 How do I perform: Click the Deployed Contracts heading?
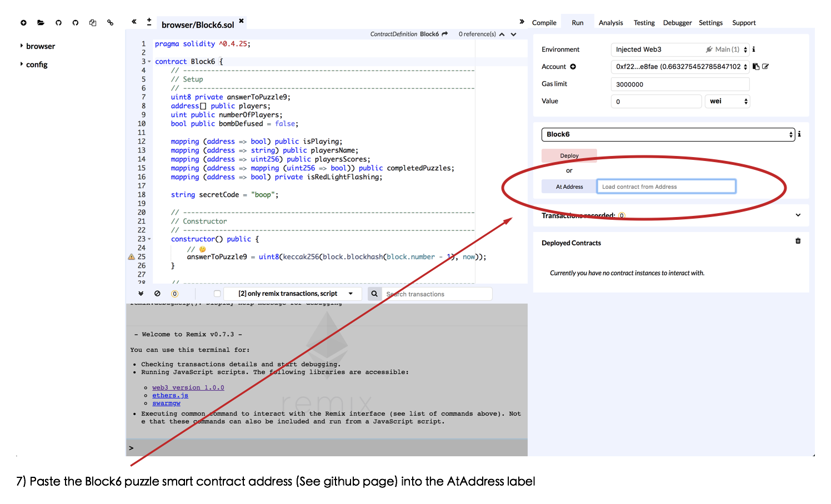[x=571, y=243]
